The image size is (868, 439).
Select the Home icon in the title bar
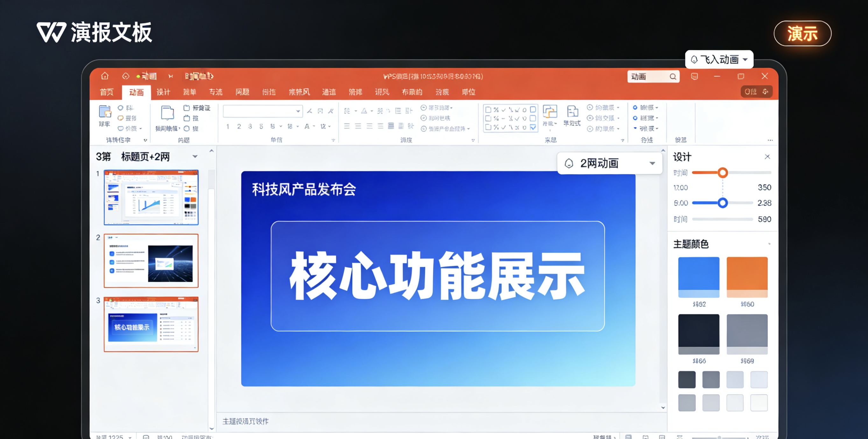(105, 76)
